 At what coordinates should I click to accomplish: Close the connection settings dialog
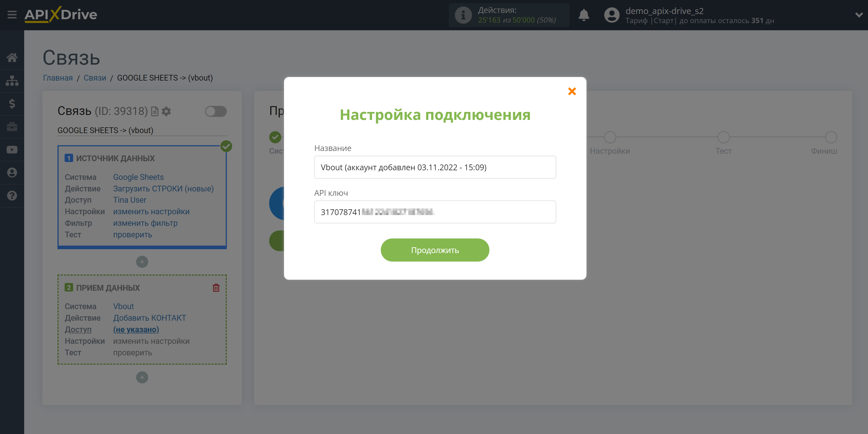tap(572, 91)
